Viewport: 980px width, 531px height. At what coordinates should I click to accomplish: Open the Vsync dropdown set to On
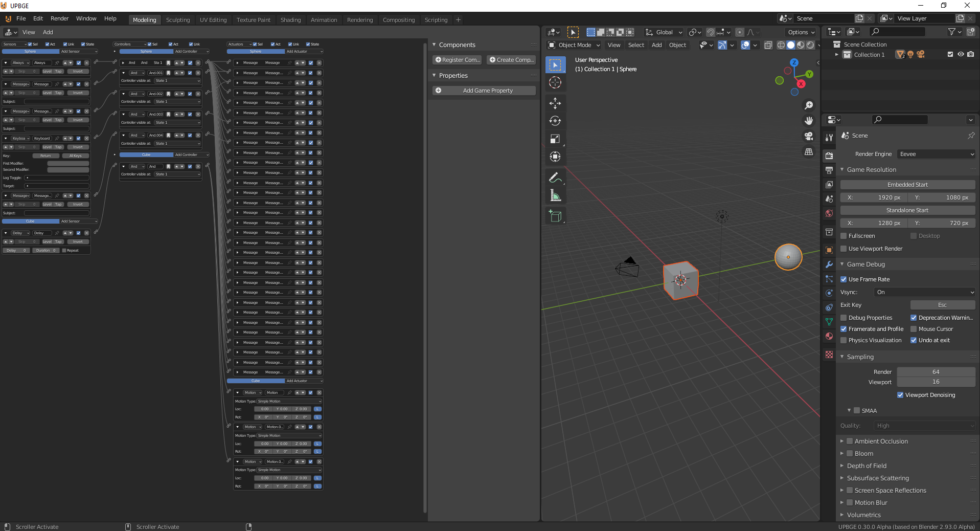pos(924,292)
